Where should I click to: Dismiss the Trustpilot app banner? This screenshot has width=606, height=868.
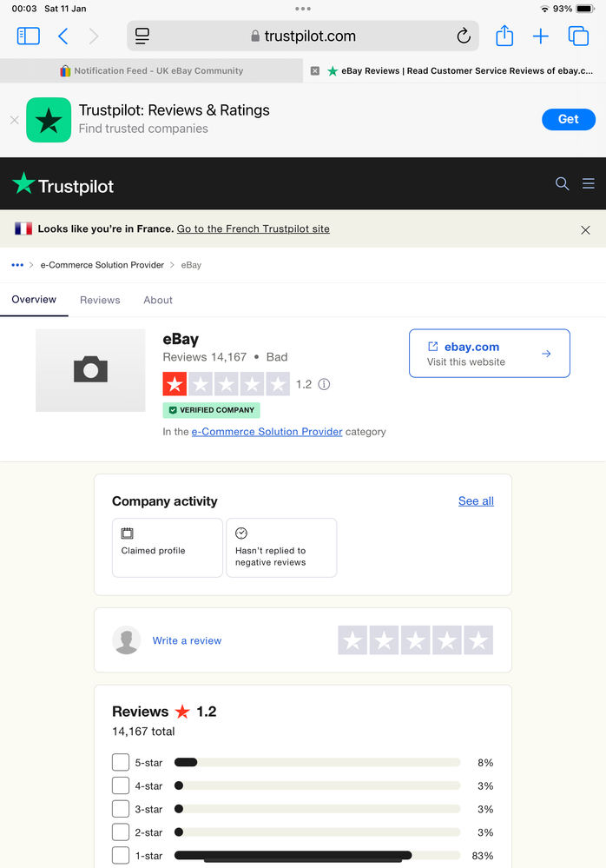[15, 120]
